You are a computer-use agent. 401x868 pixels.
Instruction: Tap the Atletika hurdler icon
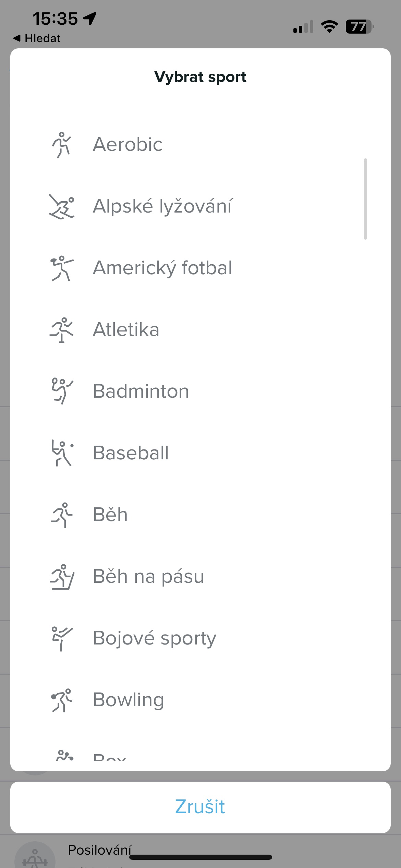[x=62, y=330]
